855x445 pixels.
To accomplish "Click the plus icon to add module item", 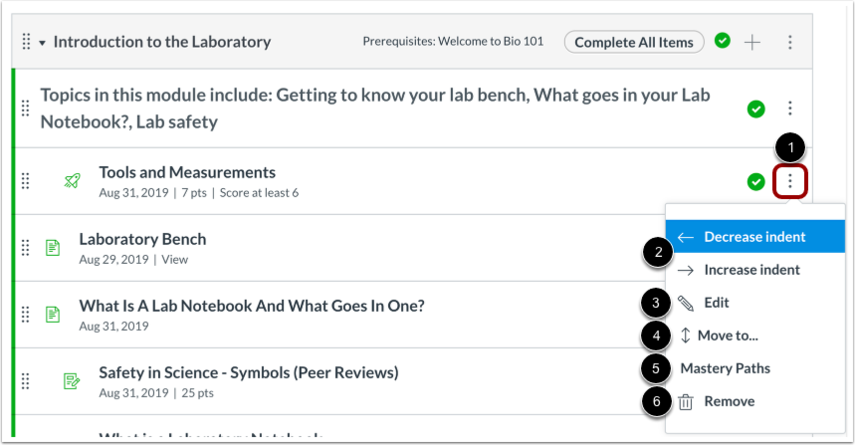I will (x=752, y=42).
